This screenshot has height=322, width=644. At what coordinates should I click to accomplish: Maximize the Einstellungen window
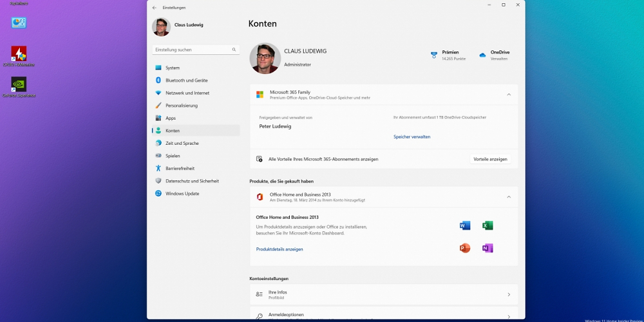[504, 5]
